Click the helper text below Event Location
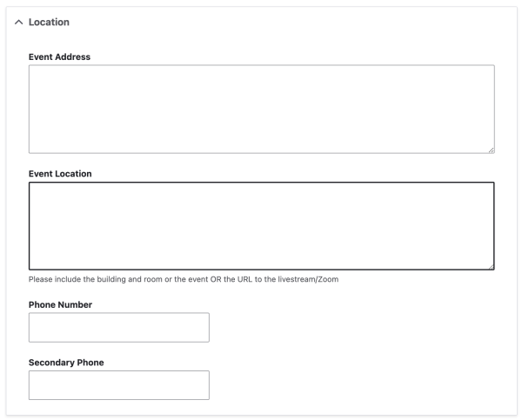 [184, 279]
